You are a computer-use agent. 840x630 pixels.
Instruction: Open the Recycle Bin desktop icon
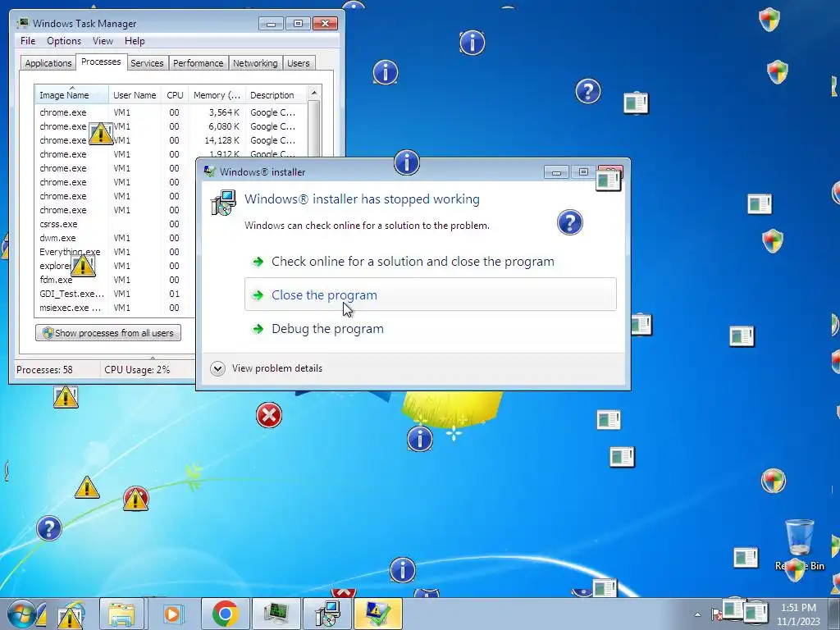(x=800, y=544)
